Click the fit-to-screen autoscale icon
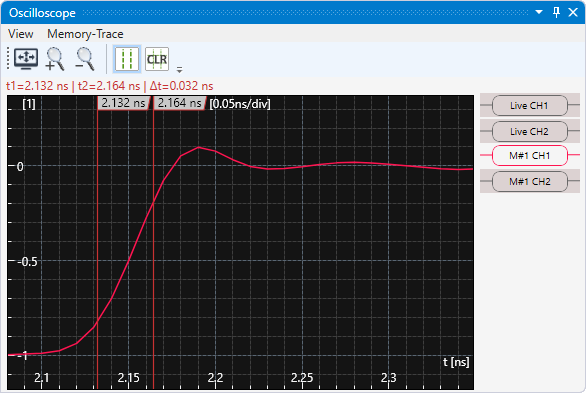The width and height of the screenshot is (586, 393). coord(26,59)
